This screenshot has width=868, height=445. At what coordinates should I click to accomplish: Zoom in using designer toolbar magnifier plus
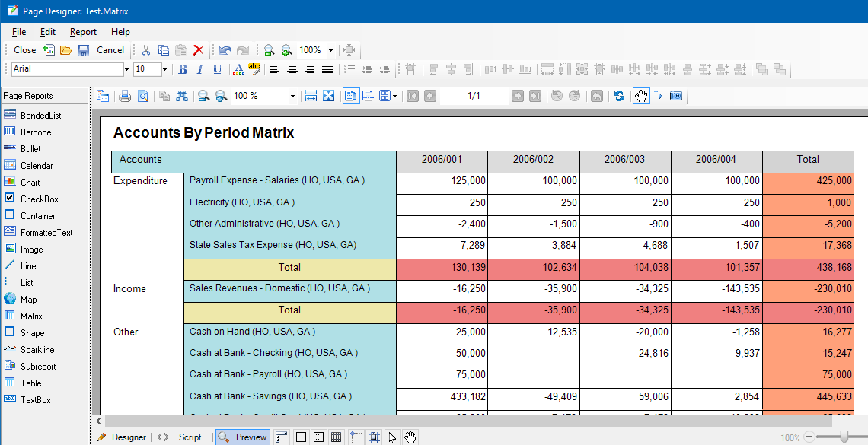pos(286,50)
